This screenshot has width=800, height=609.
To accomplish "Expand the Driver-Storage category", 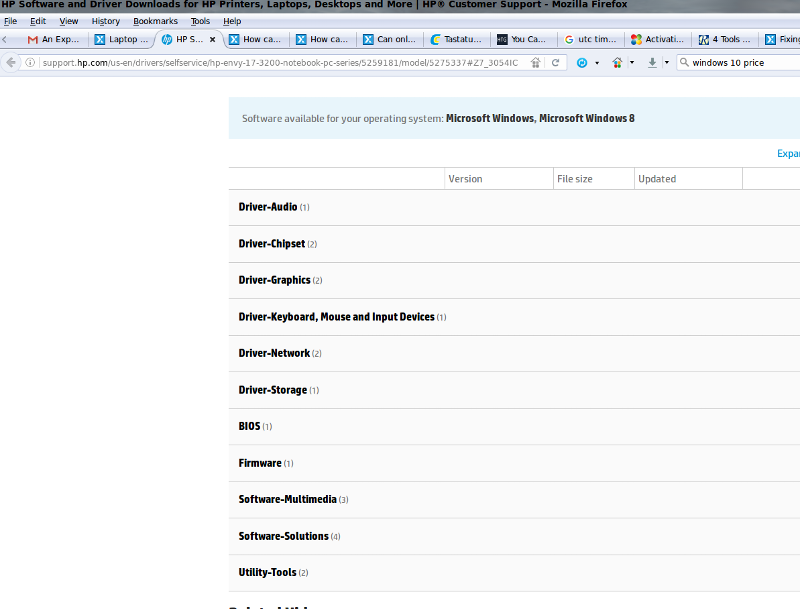I will (x=514, y=390).
